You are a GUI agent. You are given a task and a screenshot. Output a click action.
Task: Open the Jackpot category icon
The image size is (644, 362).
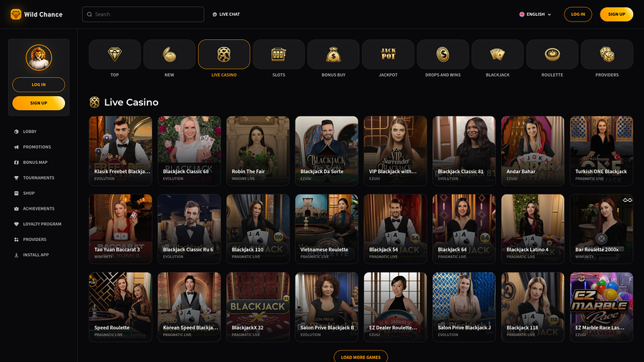(x=388, y=54)
